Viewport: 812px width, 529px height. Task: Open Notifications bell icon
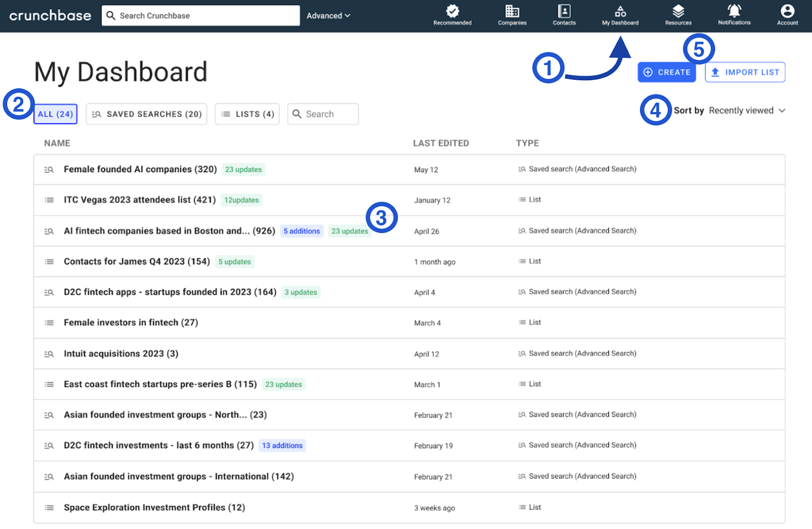click(x=733, y=14)
